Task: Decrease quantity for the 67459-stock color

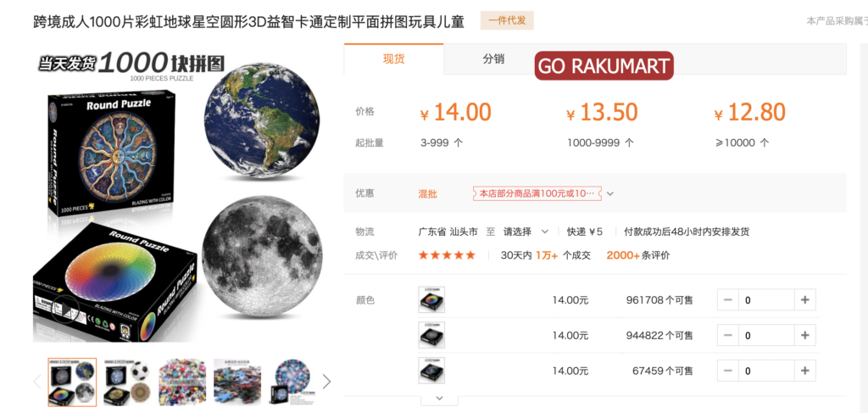Action: click(x=728, y=371)
